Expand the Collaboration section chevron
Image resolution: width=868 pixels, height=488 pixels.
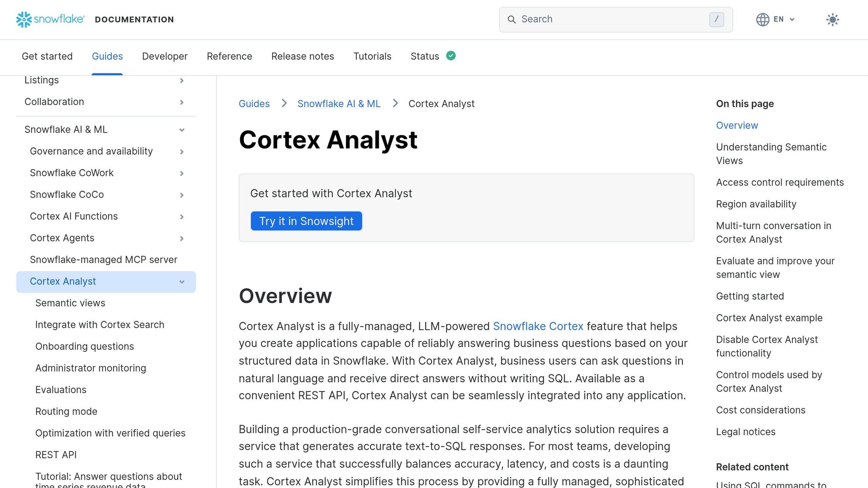point(182,102)
